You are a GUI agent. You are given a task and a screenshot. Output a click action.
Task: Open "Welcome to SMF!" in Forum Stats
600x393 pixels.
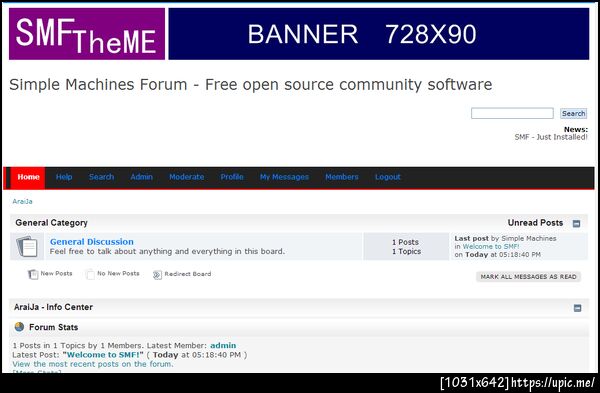[103, 355]
